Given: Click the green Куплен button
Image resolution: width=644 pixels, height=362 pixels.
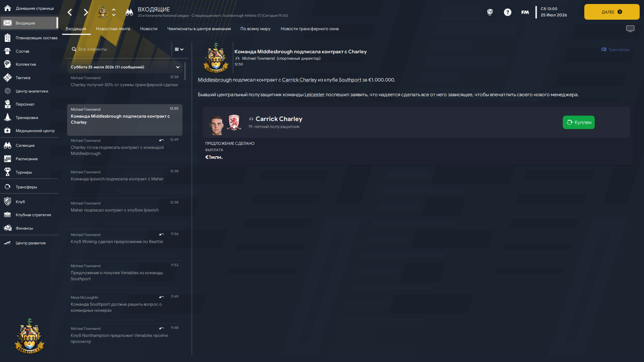Looking at the screenshot, I should (579, 122).
